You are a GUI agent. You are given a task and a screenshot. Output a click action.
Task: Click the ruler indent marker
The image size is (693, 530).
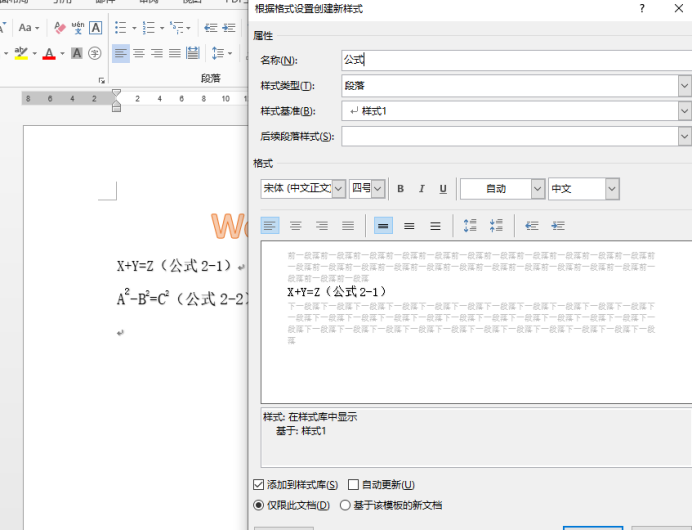tap(116, 100)
